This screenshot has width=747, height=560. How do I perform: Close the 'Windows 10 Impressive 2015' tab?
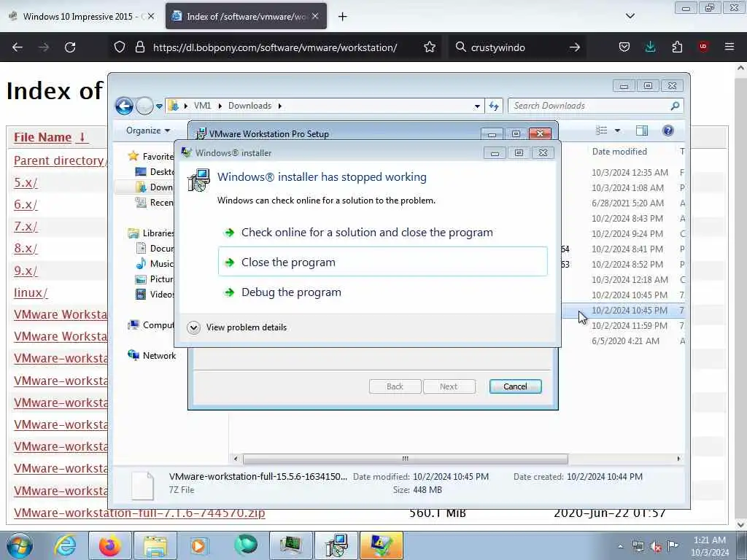pyautogui.click(x=150, y=16)
